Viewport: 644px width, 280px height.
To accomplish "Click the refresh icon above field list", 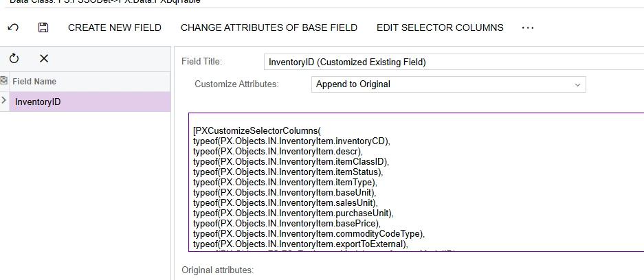I will coord(14,59).
